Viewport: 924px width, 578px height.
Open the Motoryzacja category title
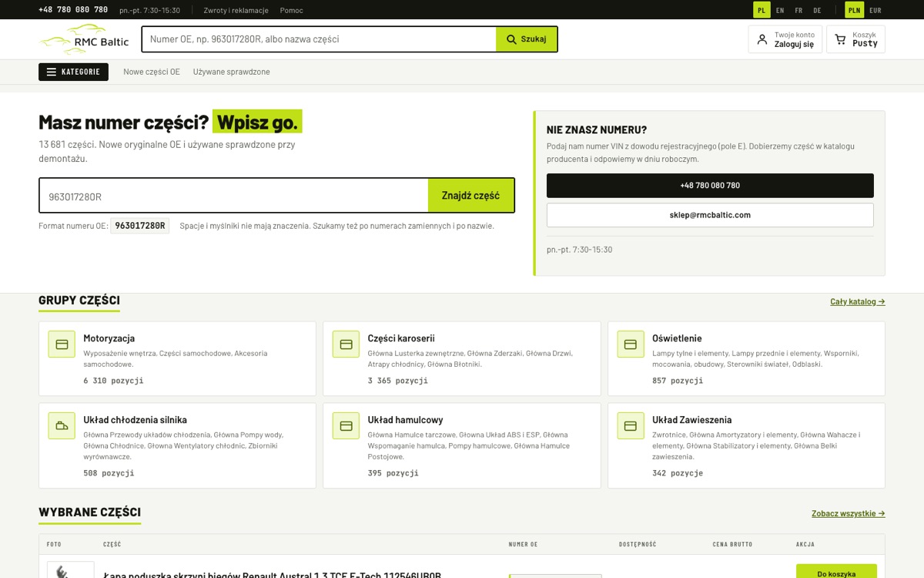coord(109,338)
